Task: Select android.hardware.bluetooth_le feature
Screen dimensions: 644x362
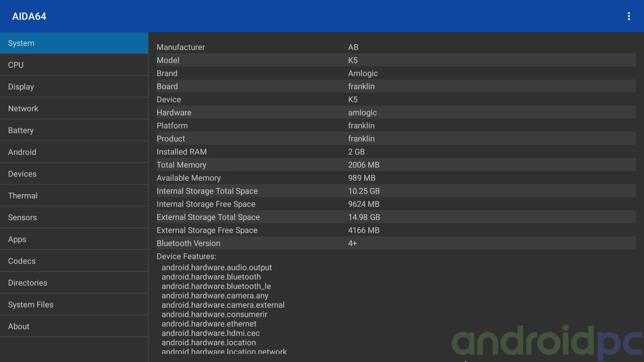Action: [216, 286]
